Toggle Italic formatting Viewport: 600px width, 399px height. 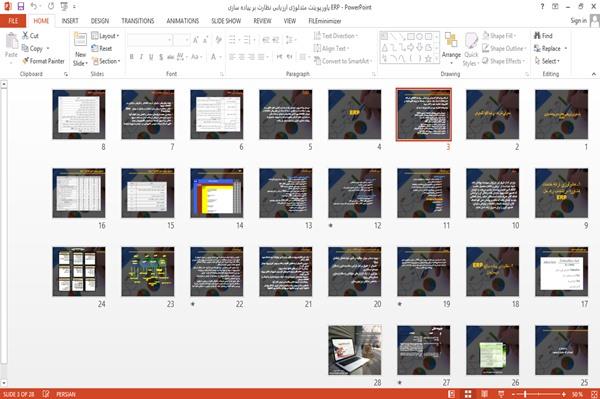141,57
